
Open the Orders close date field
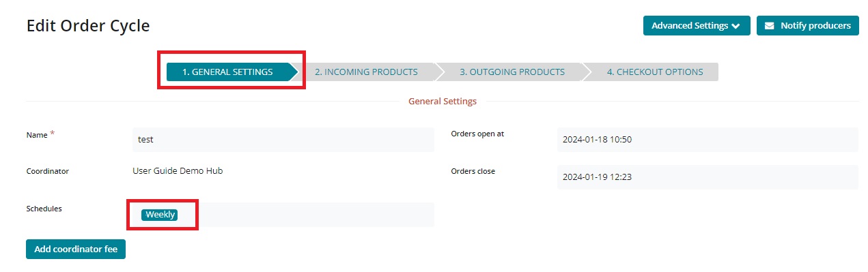click(x=708, y=177)
